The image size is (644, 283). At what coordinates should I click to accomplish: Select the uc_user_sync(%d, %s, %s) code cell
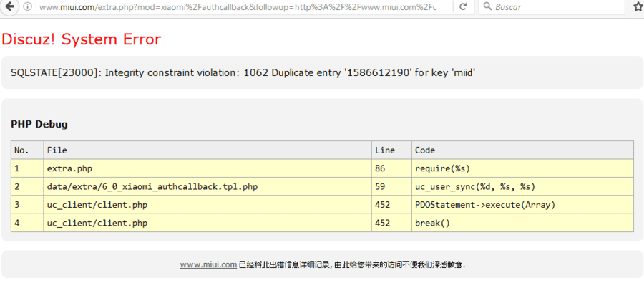point(522,186)
